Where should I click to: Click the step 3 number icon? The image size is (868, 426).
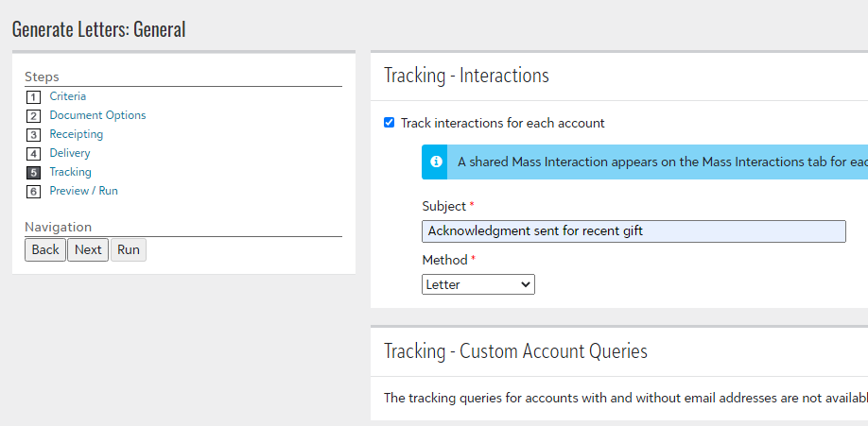pos(33,135)
